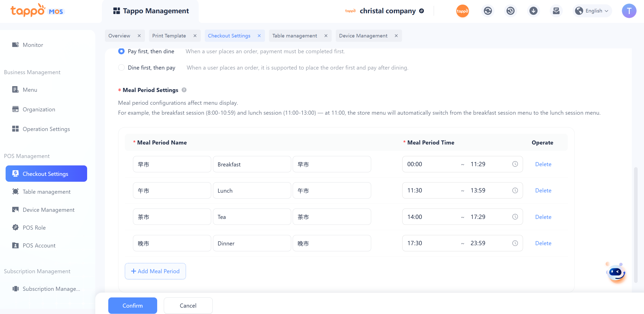This screenshot has height=314, width=644.
Task: Switch to the Print Template tab
Action: (169, 36)
